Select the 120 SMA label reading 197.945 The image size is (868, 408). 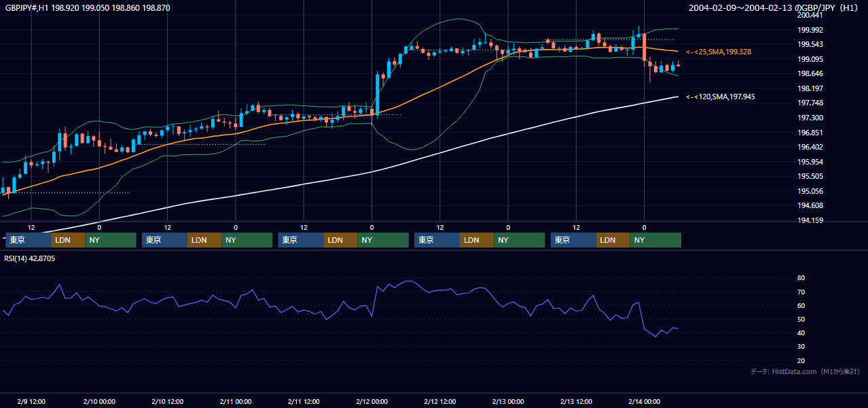721,97
